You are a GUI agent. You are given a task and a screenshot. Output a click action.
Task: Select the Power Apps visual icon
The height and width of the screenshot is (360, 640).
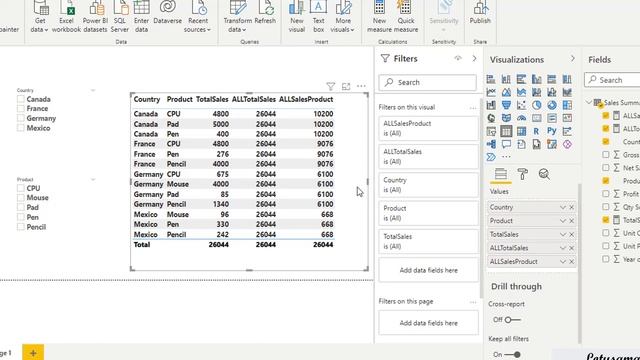coord(567,144)
